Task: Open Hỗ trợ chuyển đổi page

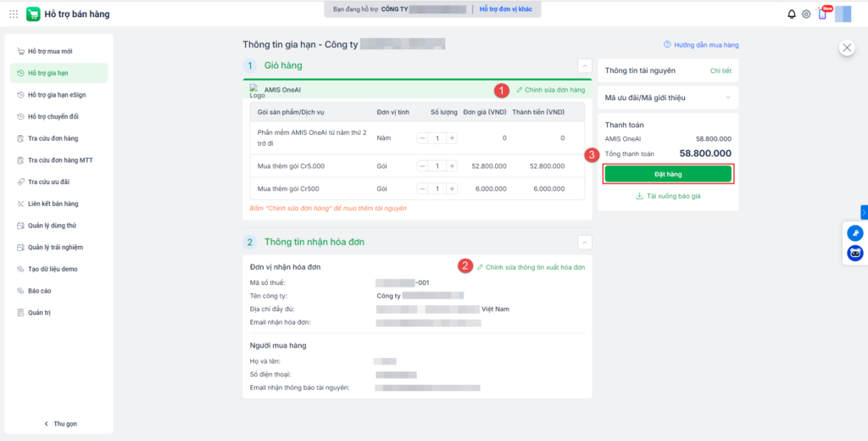Action: 58,117
